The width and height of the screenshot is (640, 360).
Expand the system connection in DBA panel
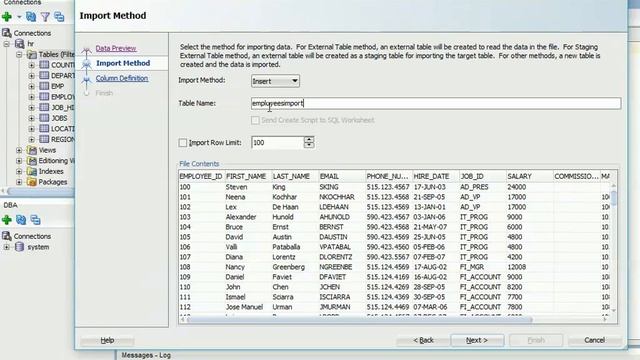(x=7, y=247)
